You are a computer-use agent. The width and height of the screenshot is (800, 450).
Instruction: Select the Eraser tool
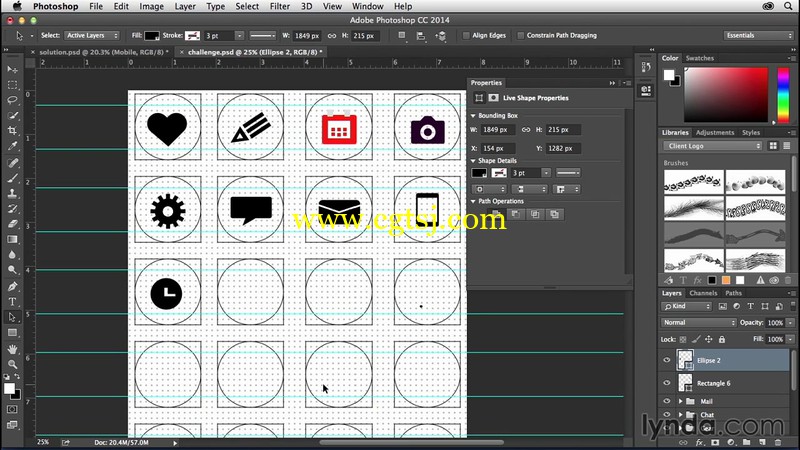tap(12, 224)
